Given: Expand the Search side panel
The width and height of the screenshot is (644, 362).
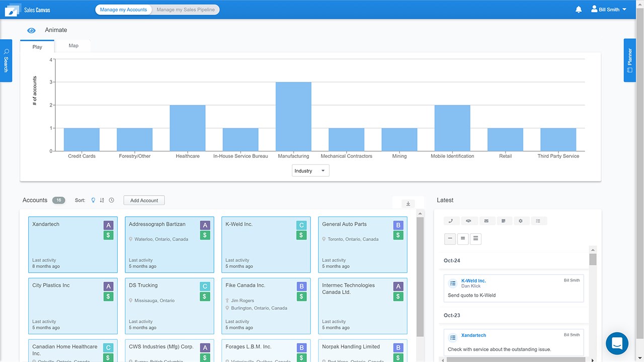Looking at the screenshot, I should coord(6,60).
